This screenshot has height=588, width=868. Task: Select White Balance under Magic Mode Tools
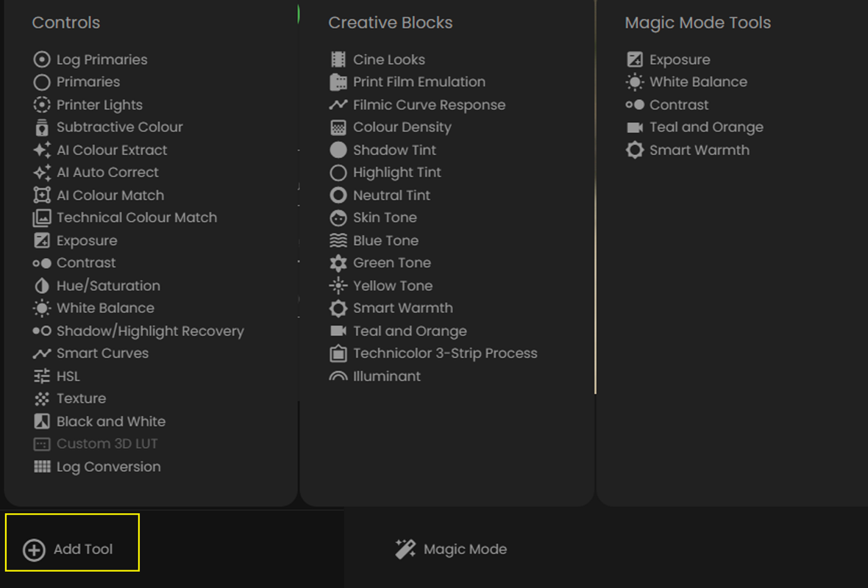pyautogui.click(x=686, y=82)
